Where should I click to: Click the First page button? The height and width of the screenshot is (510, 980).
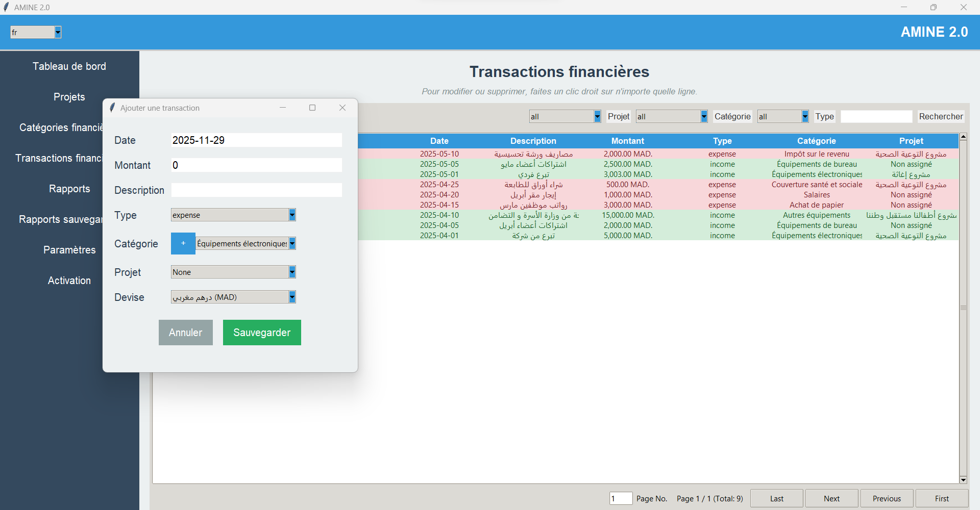click(x=941, y=498)
